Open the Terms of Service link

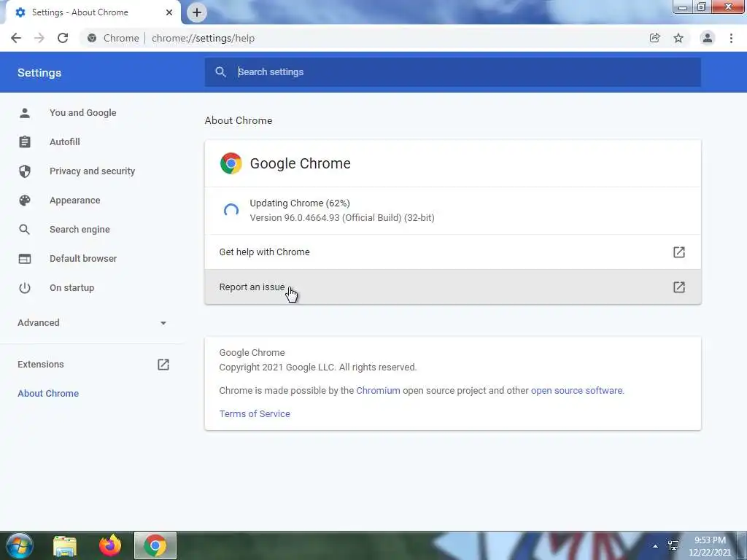point(255,414)
